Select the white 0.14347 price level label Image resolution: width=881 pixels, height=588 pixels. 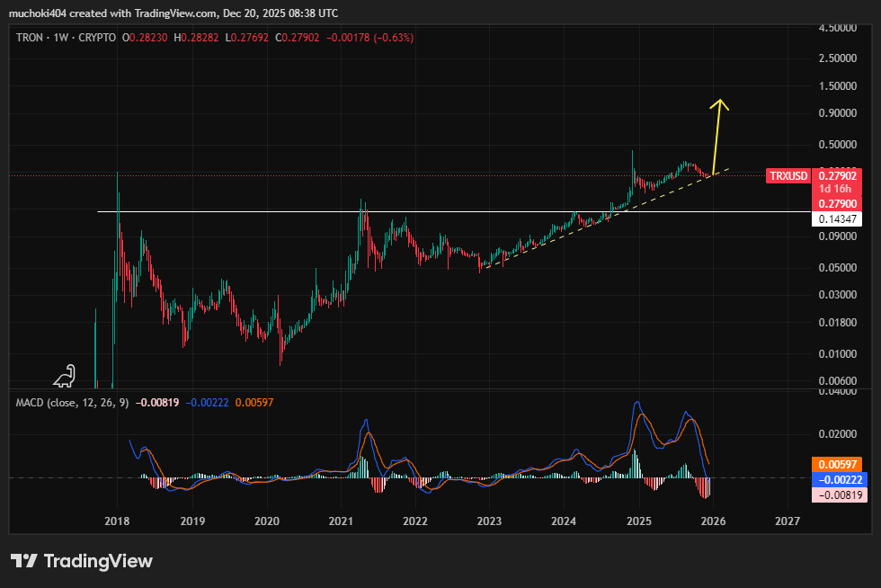coord(836,218)
